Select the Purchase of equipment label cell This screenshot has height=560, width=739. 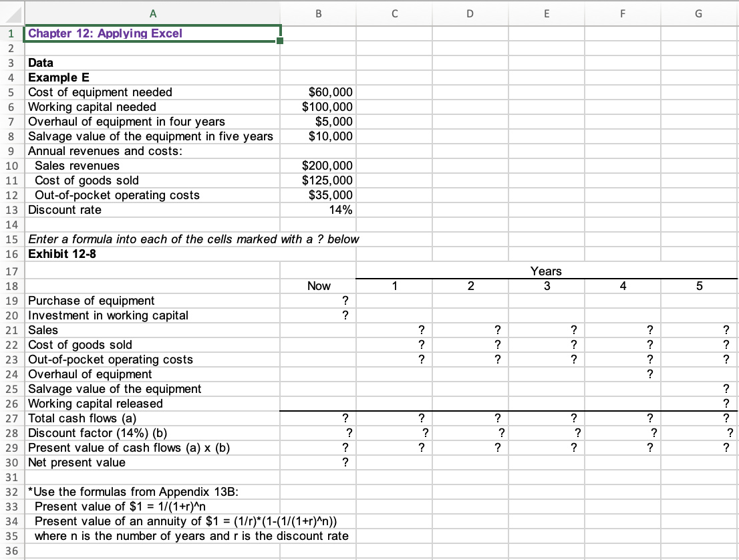(x=152, y=301)
